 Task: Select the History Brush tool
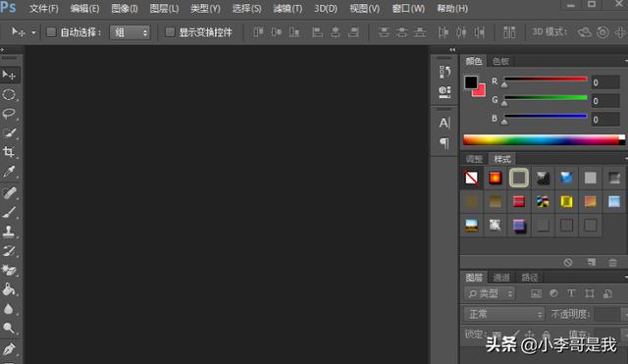click(9, 250)
